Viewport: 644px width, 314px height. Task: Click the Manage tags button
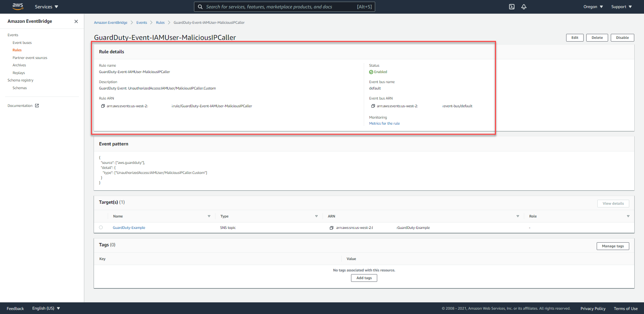pos(613,246)
